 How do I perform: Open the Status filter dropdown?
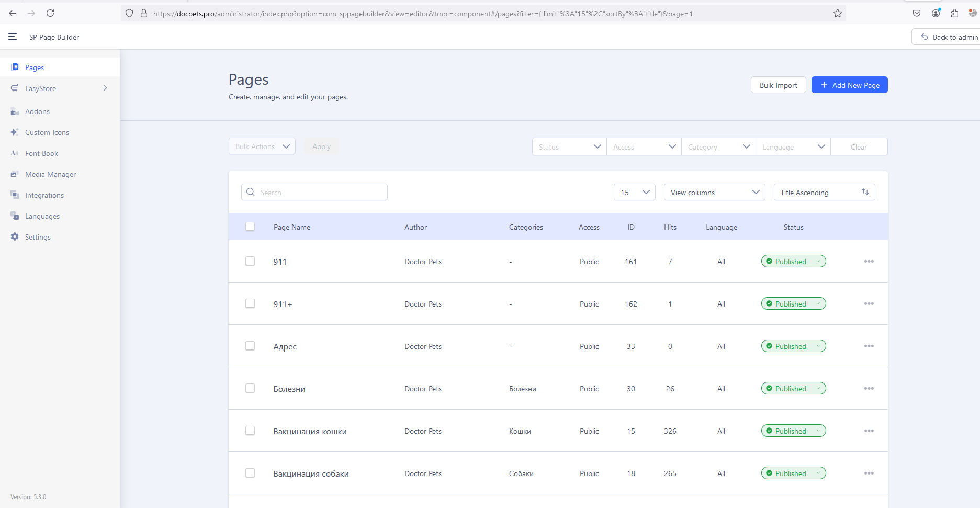(569, 146)
